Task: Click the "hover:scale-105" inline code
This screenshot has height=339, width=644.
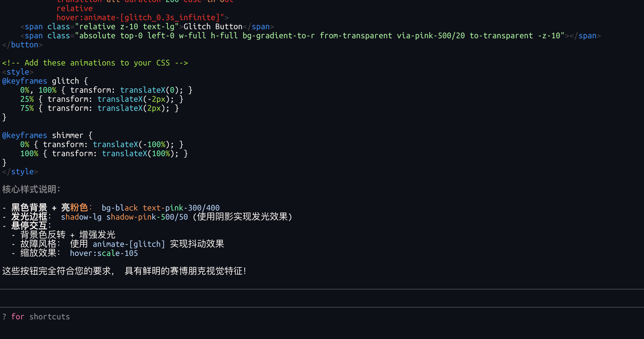Action: click(x=104, y=253)
